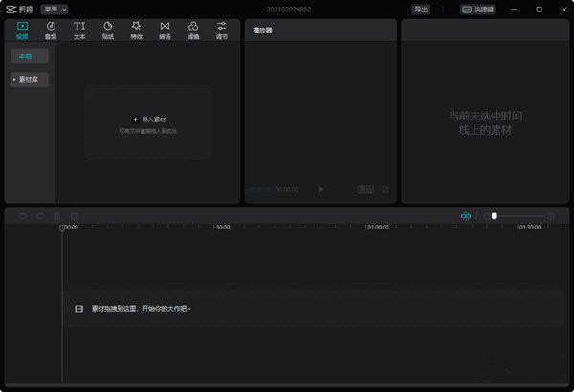Open the 快捷键 (Shortcuts) button
574x392 pixels.
480,9
